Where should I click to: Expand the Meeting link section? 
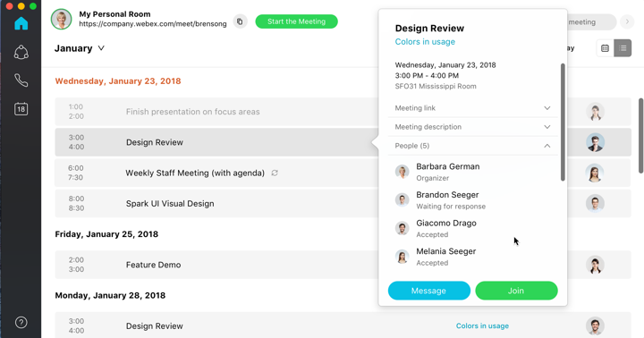tap(473, 108)
